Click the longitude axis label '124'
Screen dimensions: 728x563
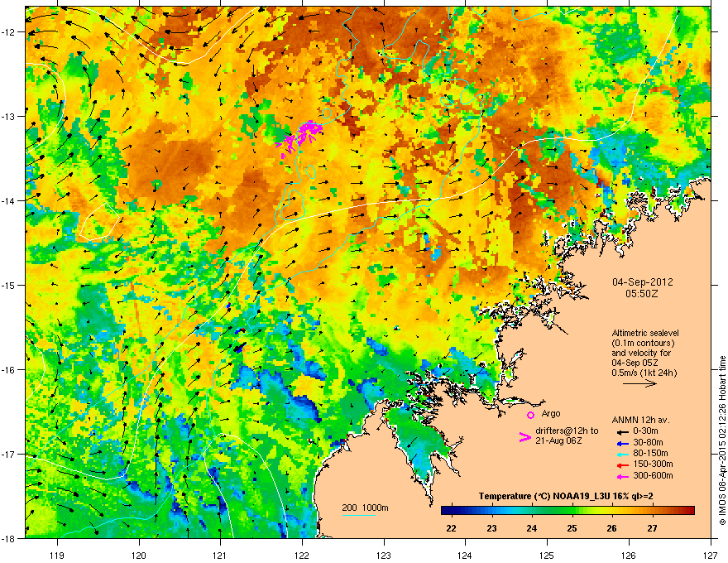[x=465, y=556]
